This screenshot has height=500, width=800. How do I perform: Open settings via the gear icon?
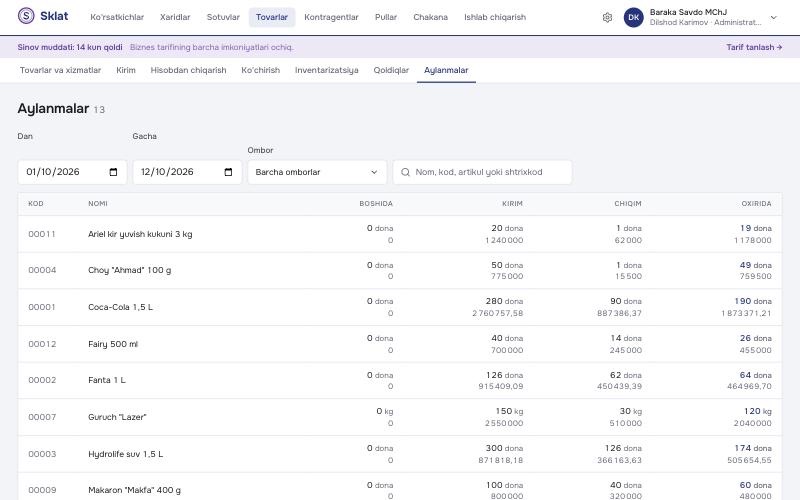(x=607, y=17)
